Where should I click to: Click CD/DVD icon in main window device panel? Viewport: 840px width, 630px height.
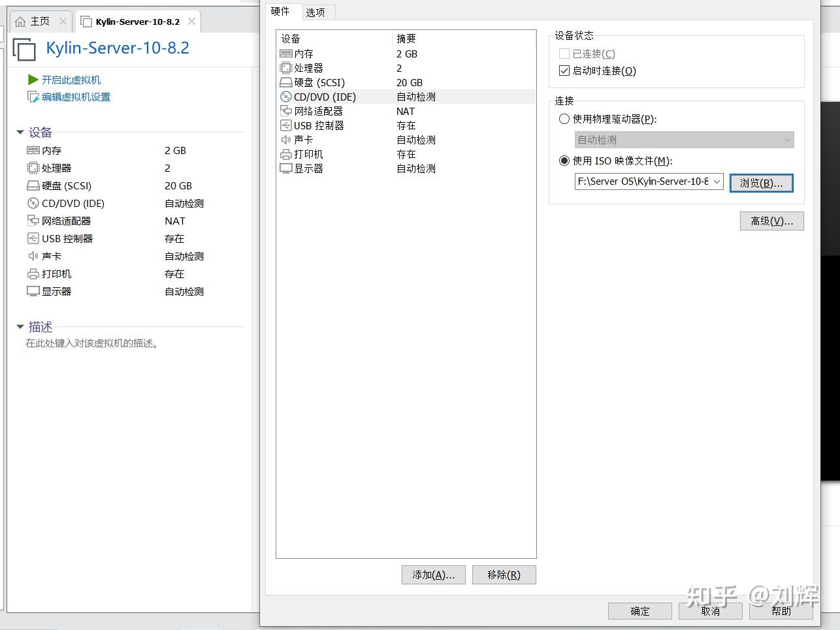[33, 203]
